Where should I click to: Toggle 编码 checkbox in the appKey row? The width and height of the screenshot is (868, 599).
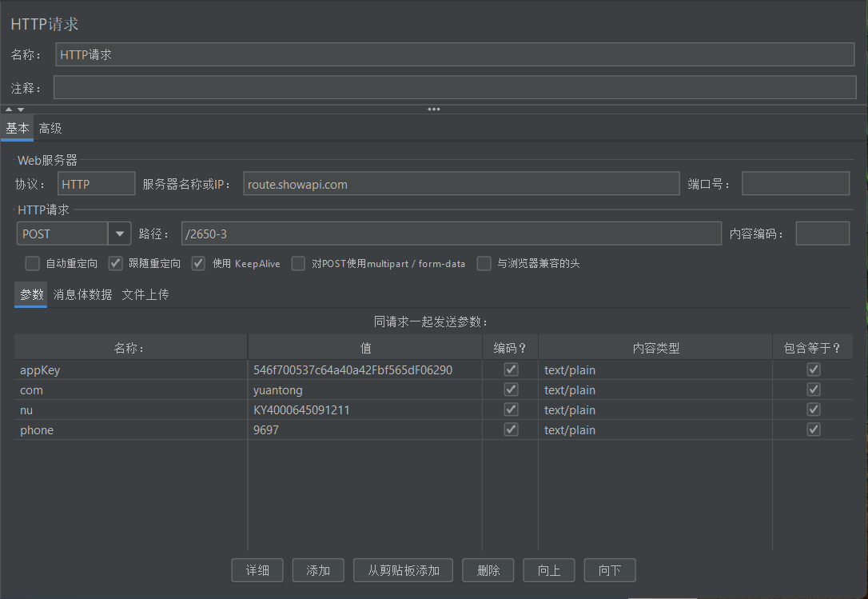coord(511,369)
